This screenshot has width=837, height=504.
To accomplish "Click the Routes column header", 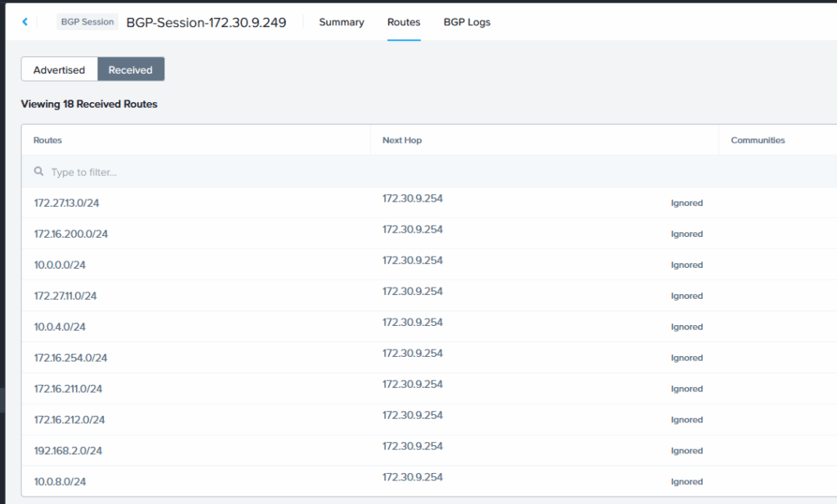I will click(x=47, y=140).
